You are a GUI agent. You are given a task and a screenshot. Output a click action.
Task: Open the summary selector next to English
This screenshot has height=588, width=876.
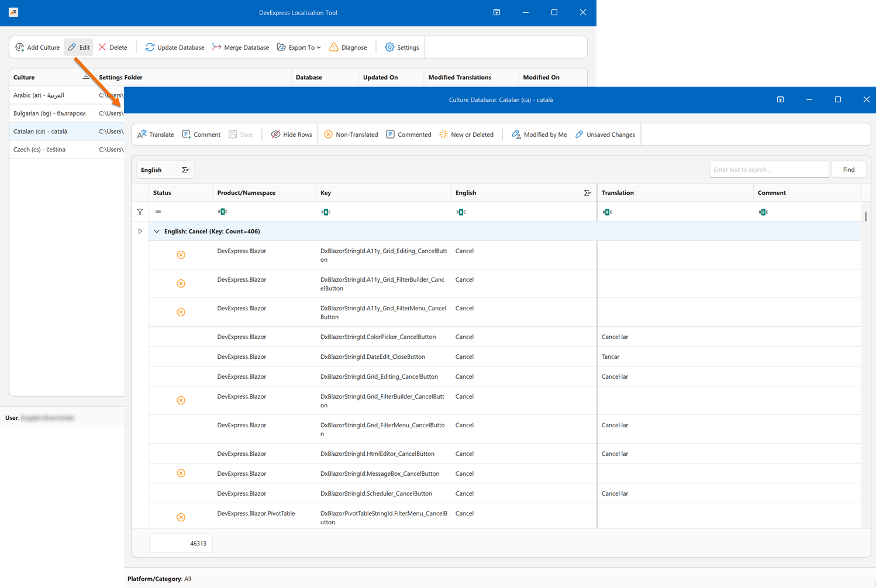[x=185, y=170]
